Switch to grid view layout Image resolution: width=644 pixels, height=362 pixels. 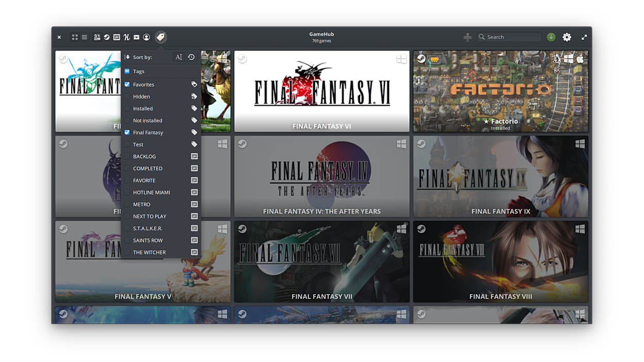point(75,37)
